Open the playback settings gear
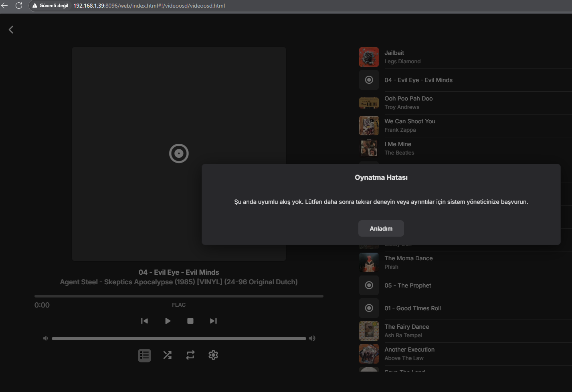This screenshot has width=572, height=392. [x=213, y=355]
